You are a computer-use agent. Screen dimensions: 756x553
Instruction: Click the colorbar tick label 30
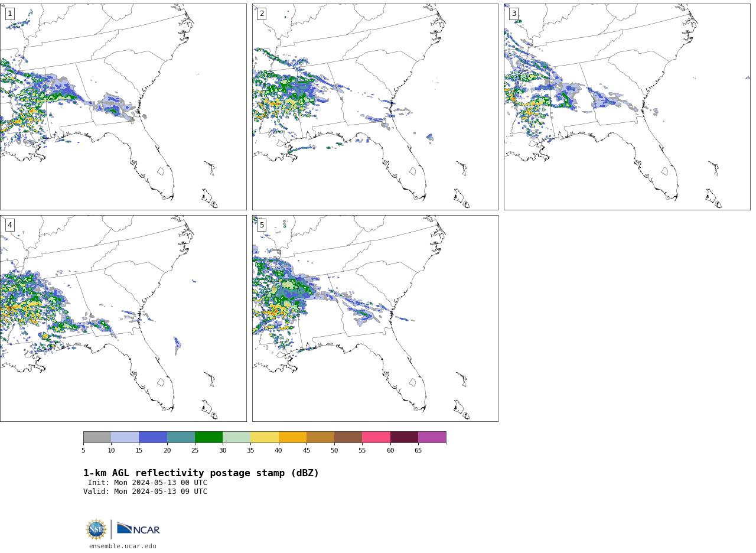click(x=223, y=451)
